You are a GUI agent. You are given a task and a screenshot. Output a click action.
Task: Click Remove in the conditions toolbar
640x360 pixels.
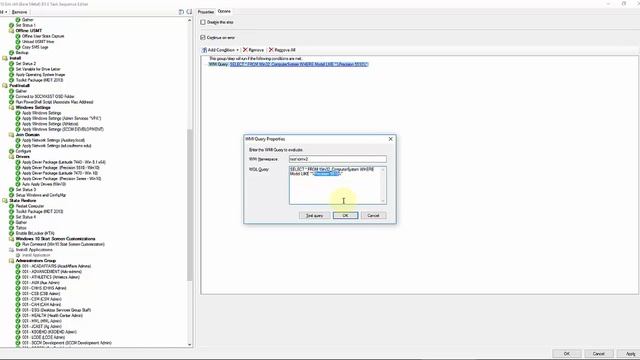click(253, 50)
